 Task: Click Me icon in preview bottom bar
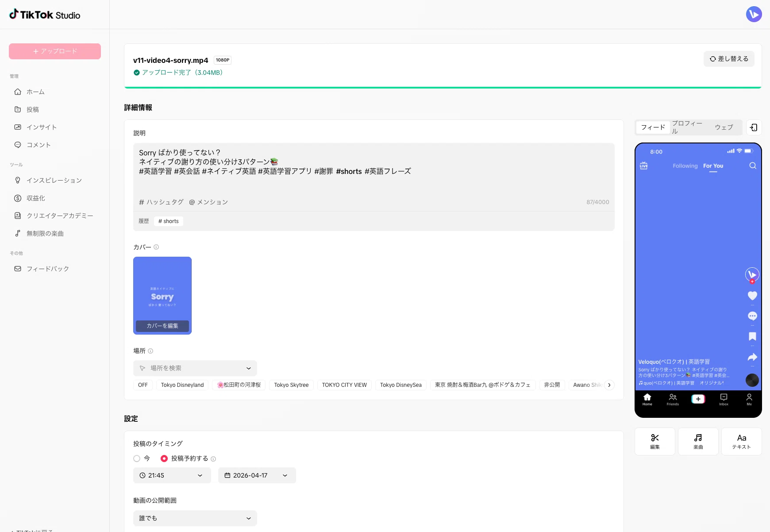pyautogui.click(x=749, y=399)
